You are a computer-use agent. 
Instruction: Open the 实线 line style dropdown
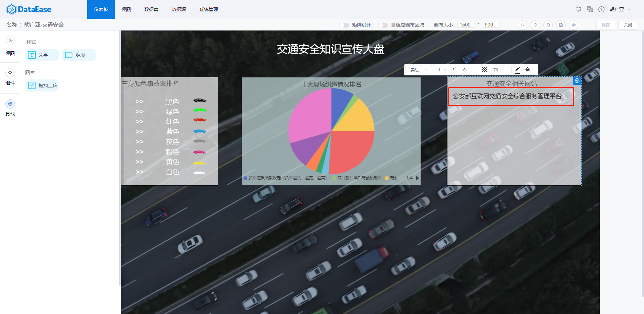419,70
